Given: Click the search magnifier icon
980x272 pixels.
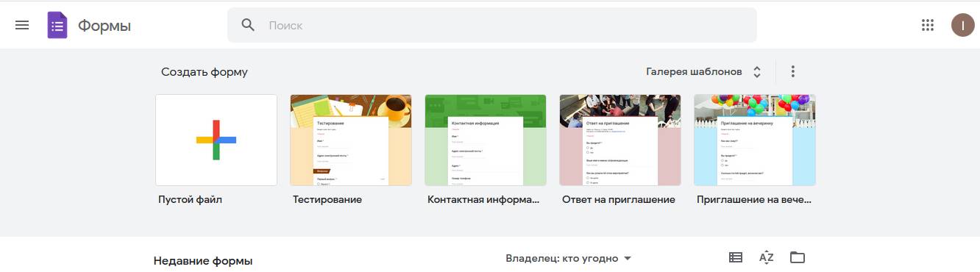Looking at the screenshot, I should tap(249, 25).
